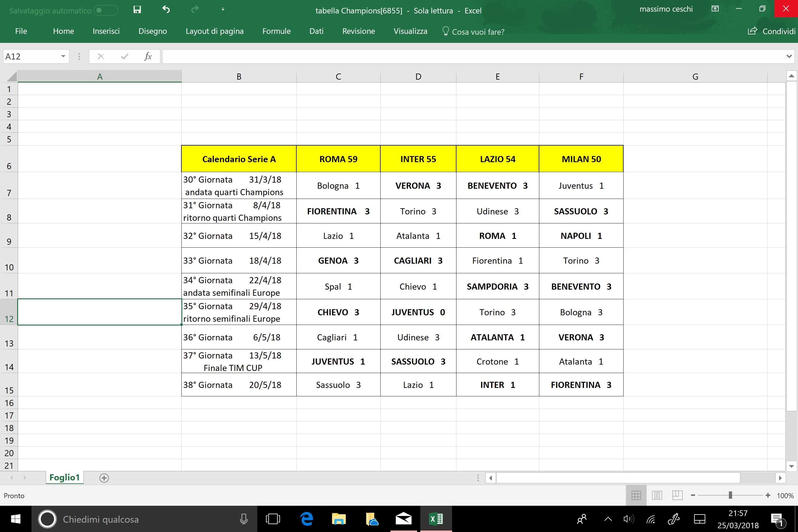
Task: Click the MILAN 50 yellow header cell
Action: pyautogui.click(x=581, y=159)
